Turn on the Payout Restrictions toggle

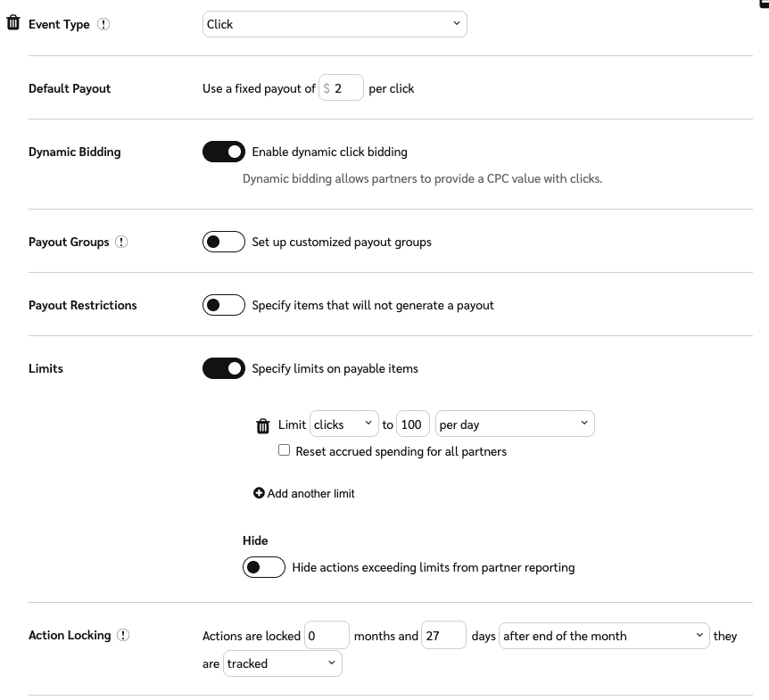pyautogui.click(x=224, y=305)
